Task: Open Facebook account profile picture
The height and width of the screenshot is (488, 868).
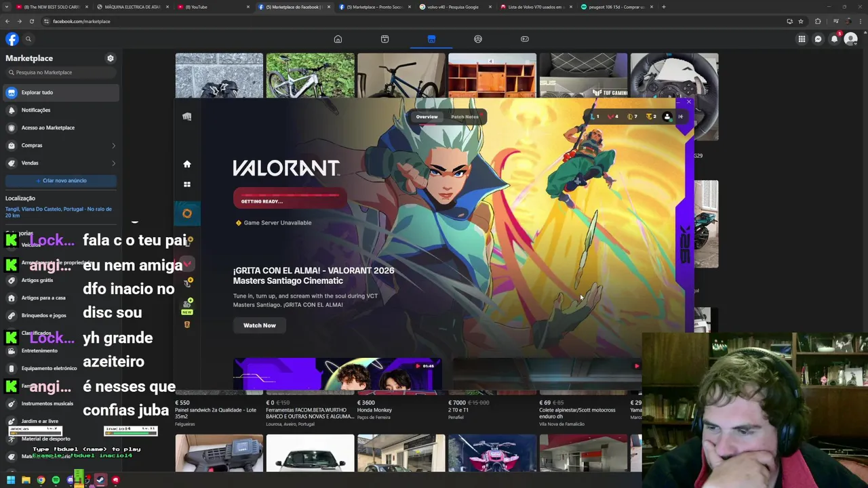Action: coord(850,39)
